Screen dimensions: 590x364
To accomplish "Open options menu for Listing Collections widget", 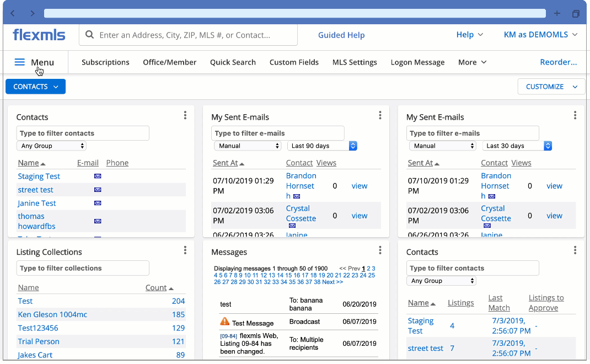I will tap(185, 250).
